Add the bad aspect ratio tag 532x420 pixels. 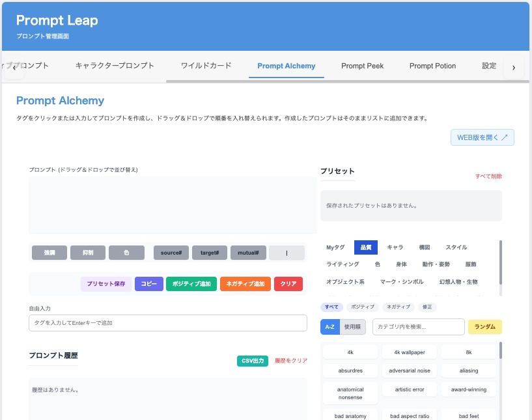point(410,415)
